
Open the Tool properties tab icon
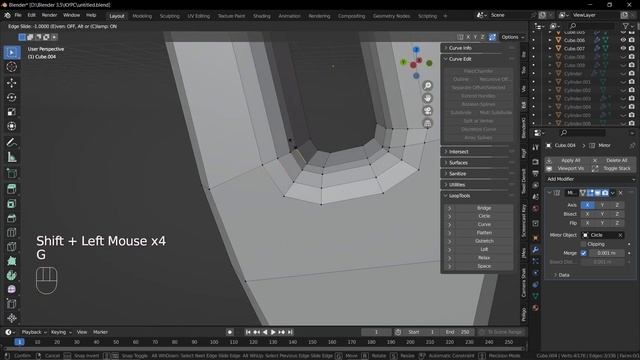coord(535,147)
